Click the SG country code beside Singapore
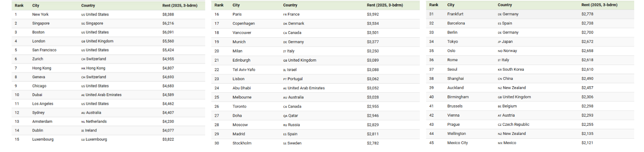 coord(83,24)
